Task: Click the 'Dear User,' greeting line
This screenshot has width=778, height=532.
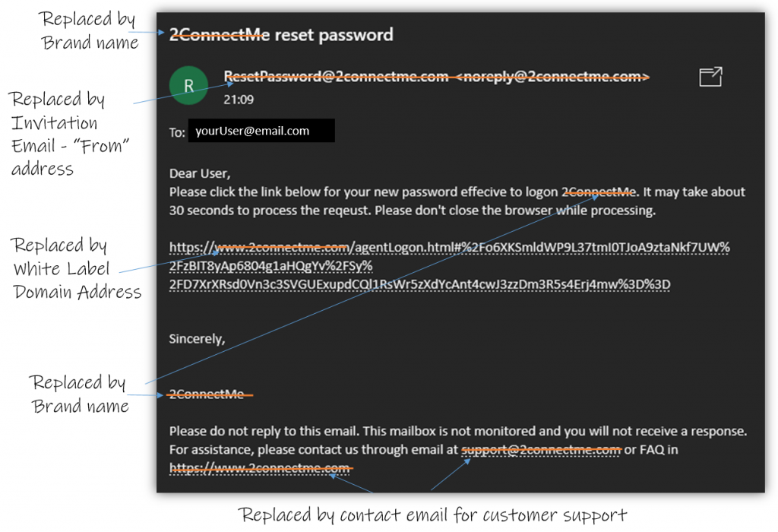Action: [200, 173]
